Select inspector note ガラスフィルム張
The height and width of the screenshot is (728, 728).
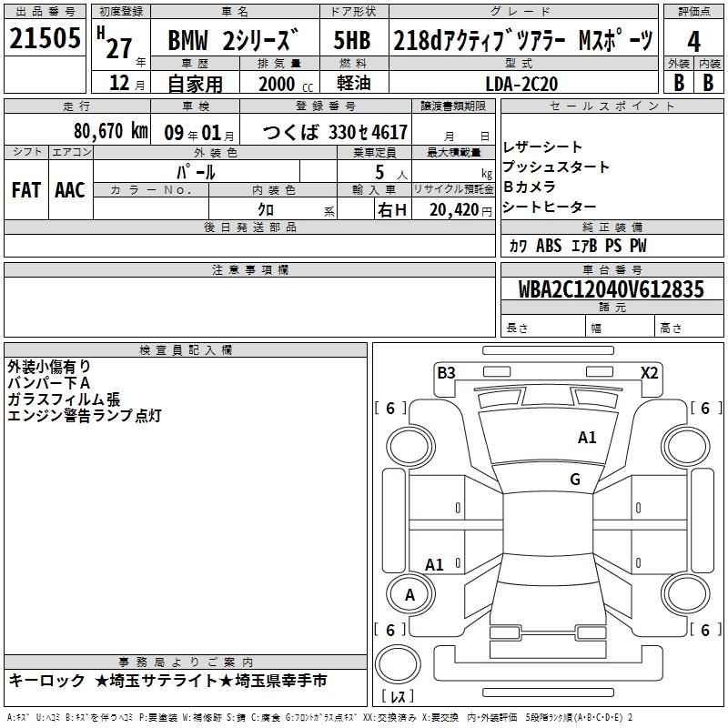coord(64,399)
